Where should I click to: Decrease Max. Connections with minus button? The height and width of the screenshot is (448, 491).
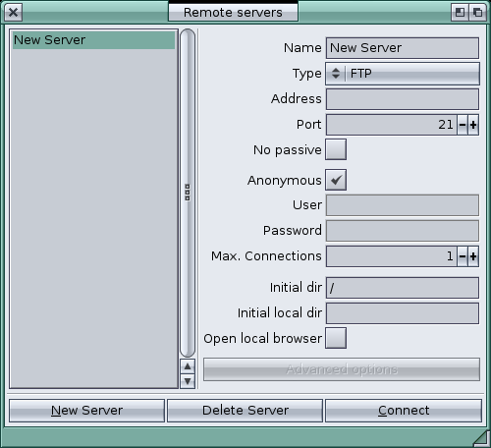463,256
